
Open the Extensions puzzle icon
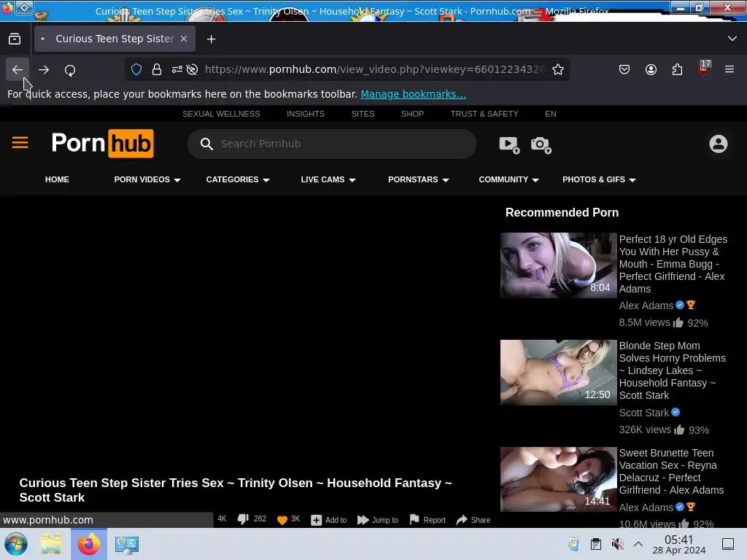[x=677, y=69]
